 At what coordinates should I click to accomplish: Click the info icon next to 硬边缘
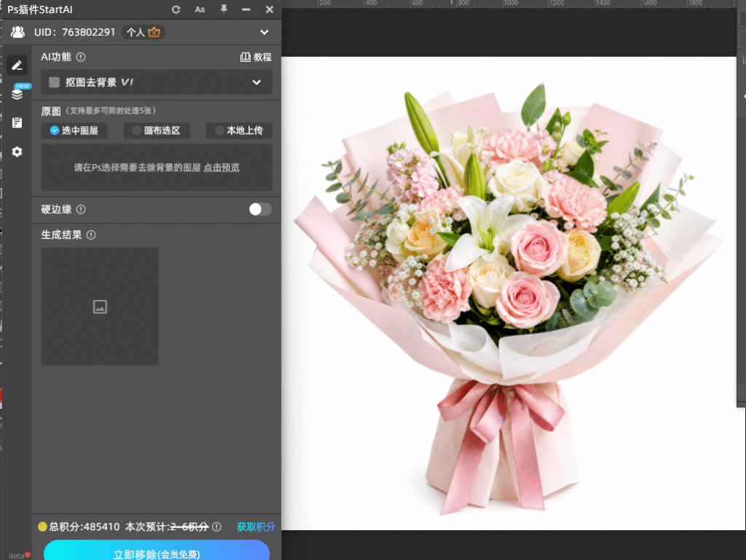point(81,209)
